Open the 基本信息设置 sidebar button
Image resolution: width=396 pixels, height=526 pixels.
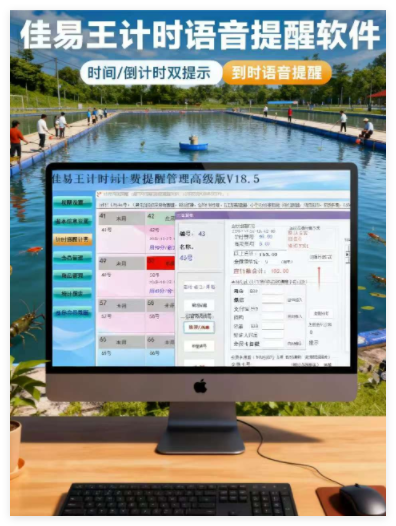(x=73, y=221)
